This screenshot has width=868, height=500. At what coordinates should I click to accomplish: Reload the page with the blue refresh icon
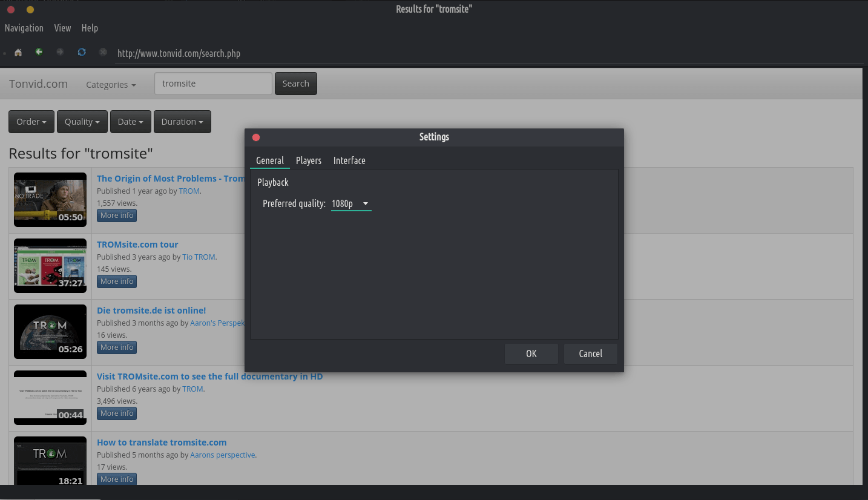(x=82, y=52)
